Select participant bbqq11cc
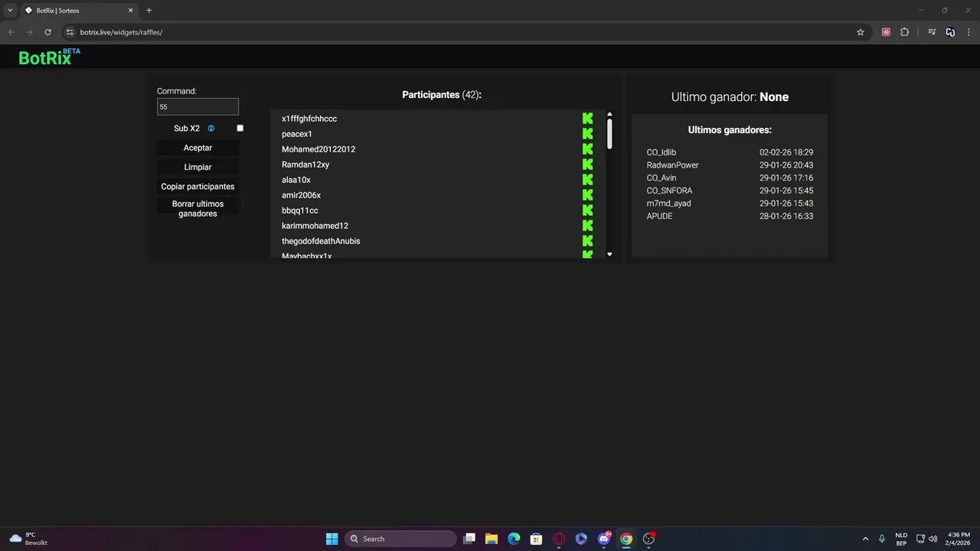The height and width of the screenshot is (551, 980). click(x=300, y=210)
